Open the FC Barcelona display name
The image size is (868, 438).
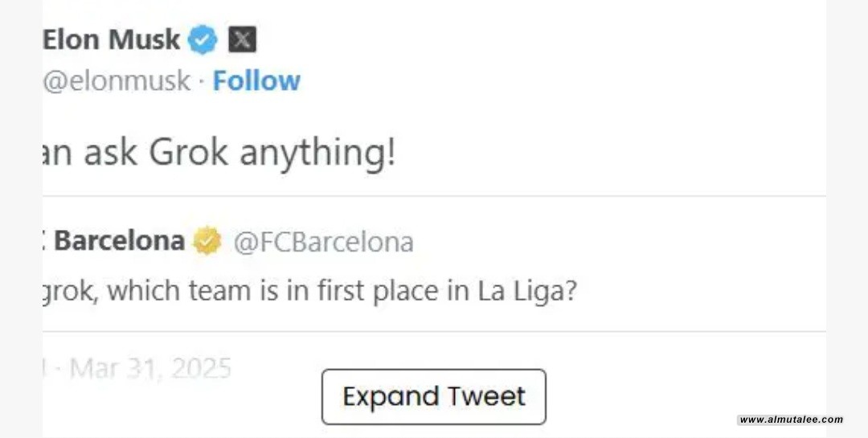119,241
